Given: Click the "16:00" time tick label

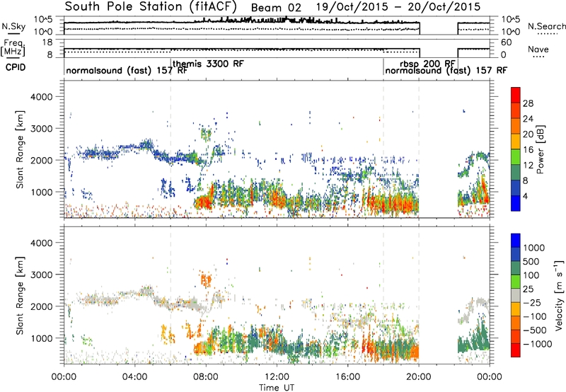Looking at the screenshot, I should click(347, 377).
